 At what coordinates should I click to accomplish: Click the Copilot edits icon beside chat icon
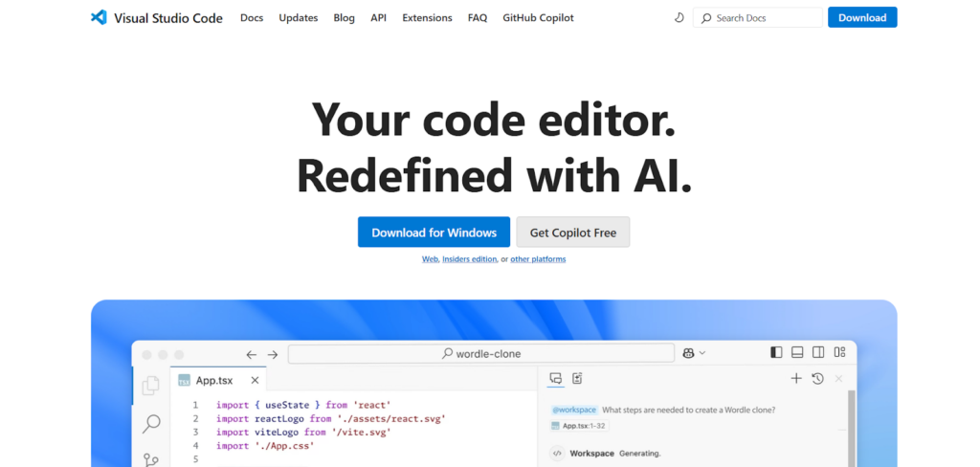pyautogui.click(x=577, y=378)
